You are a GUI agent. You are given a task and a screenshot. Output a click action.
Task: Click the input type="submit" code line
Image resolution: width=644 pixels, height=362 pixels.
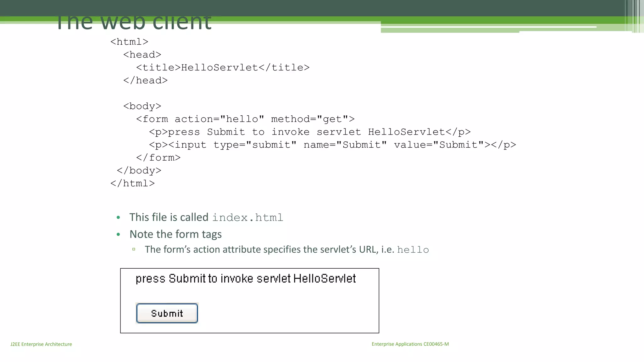[x=332, y=145]
